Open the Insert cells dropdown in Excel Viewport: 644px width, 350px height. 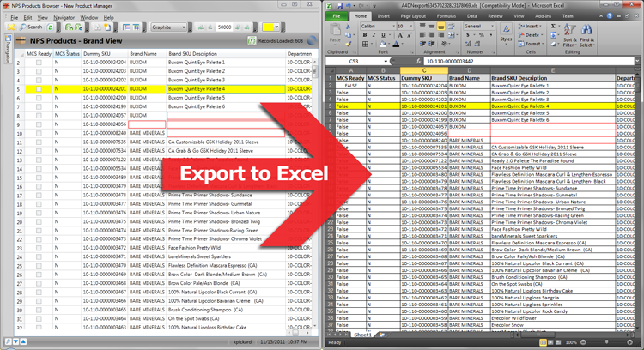tap(531, 27)
